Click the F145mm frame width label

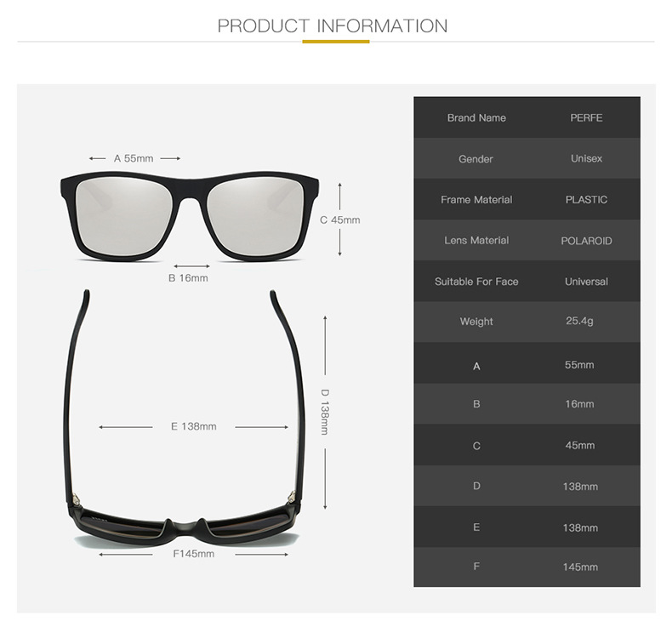click(194, 554)
